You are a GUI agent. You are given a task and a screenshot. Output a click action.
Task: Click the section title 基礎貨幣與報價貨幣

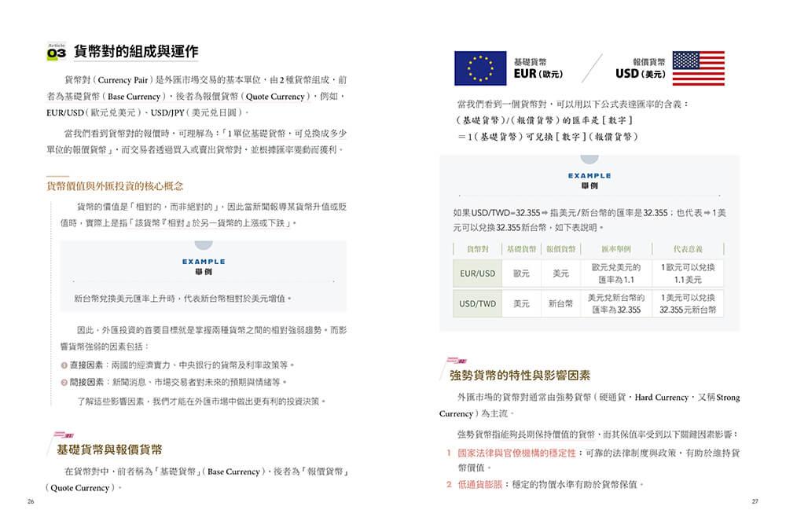(109, 449)
